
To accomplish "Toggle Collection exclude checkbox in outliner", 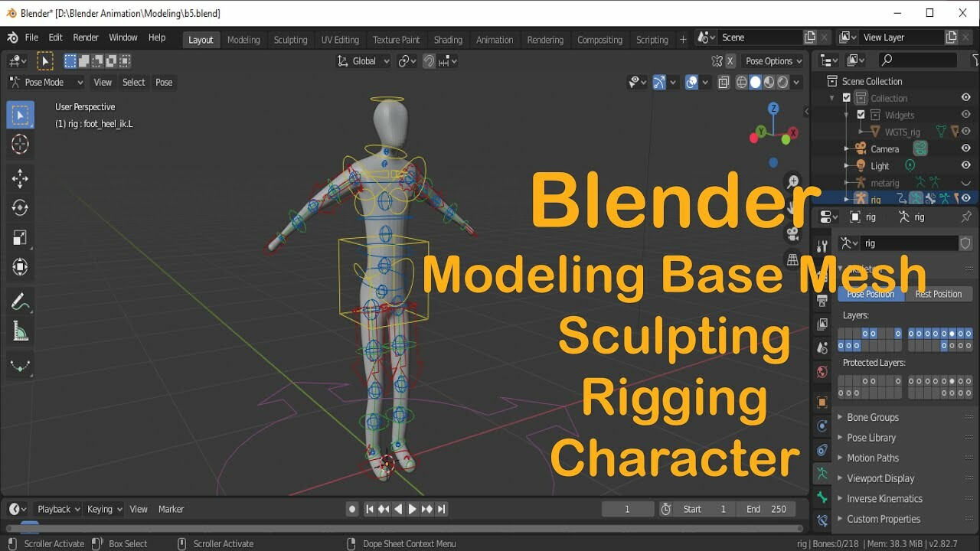I will pyautogui.click(x=846, y=98).
